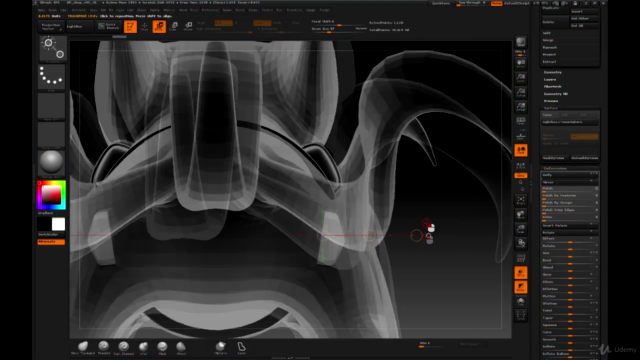The width and height of the screenshot is (640, 360).
Task: Click the Solo mode icon
Action: (x=521, y=302)
